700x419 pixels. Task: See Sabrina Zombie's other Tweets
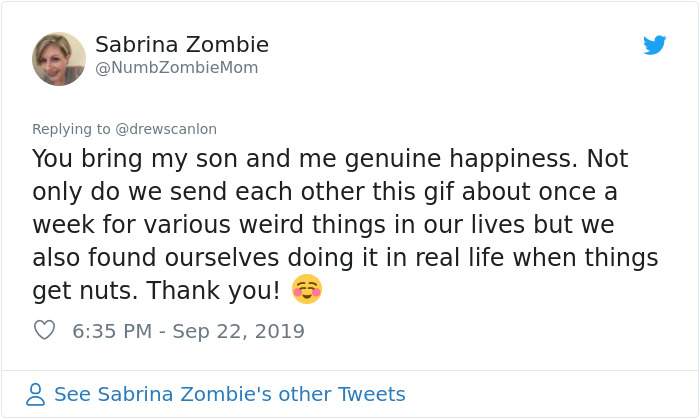click(x=229, y=394)
